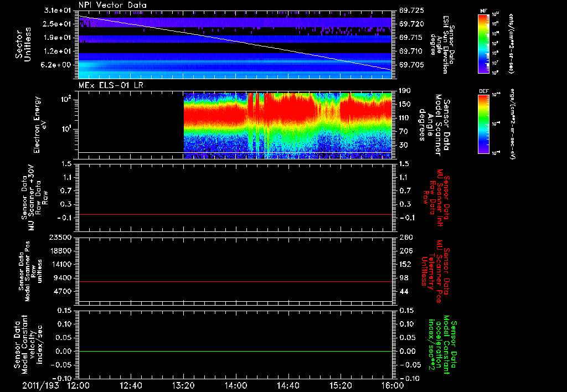
Task: Click the green line in velocity plot
Action: [235, 351]
